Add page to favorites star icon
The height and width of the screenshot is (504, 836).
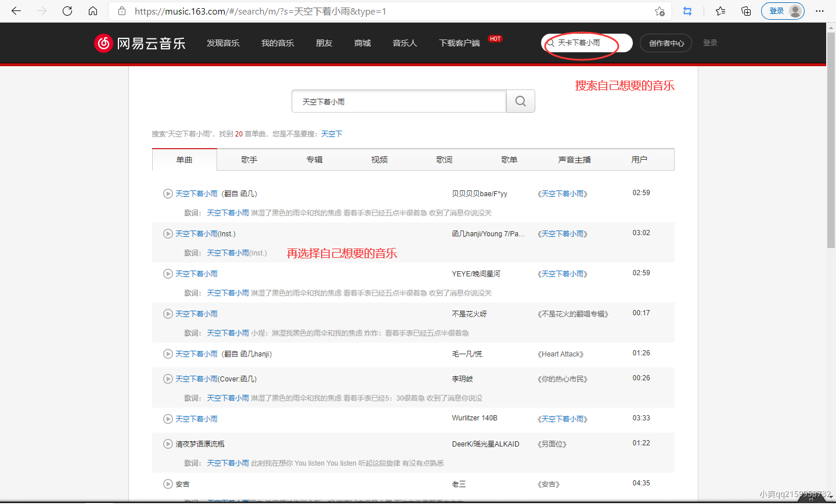[x=660, y=11]
